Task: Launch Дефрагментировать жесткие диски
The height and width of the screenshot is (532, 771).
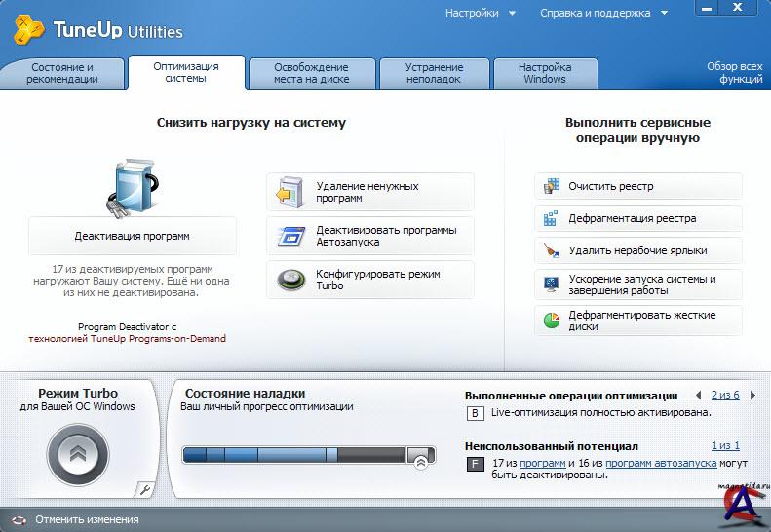Action: point(637,321)
